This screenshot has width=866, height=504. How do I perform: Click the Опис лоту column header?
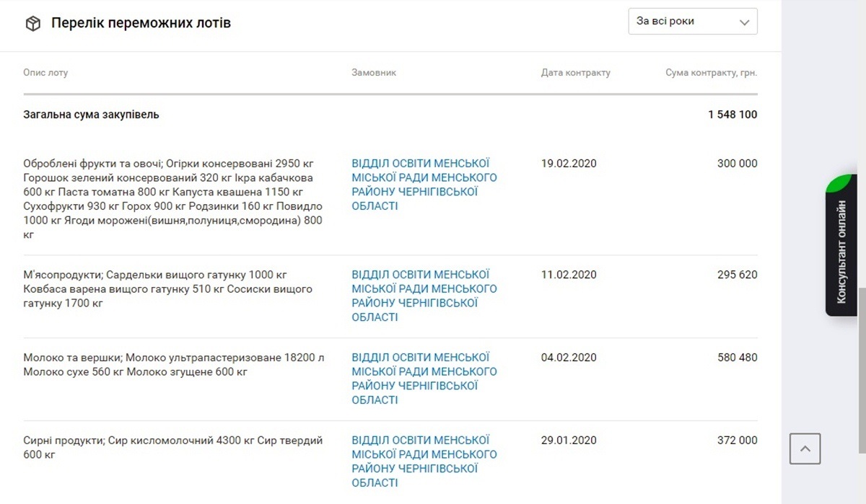tap(45, 73)
